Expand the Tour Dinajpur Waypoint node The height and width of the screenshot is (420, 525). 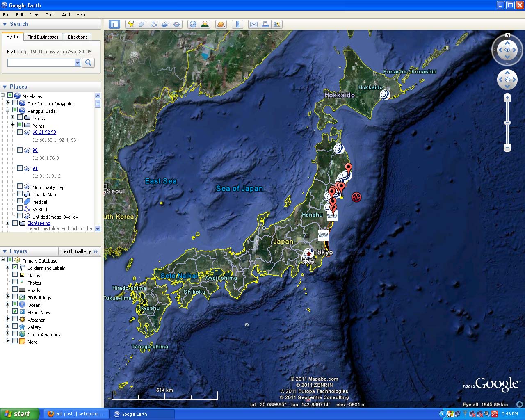coord(7,103)
